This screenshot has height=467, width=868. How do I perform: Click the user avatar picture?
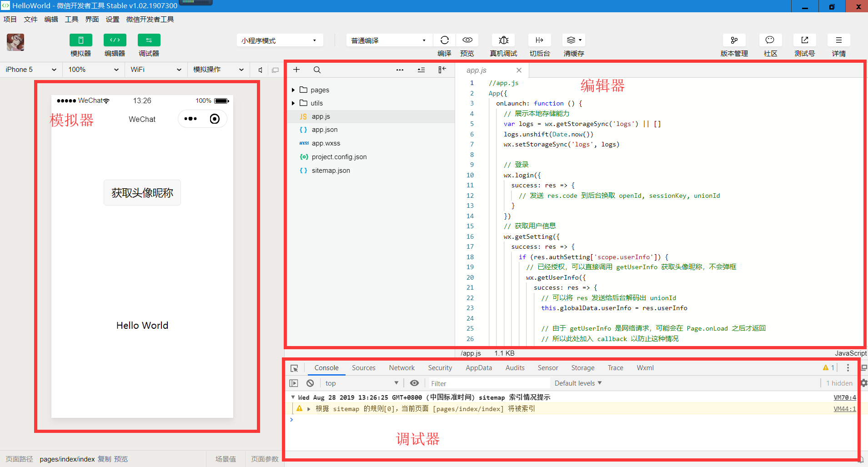(x=15, y=42)
